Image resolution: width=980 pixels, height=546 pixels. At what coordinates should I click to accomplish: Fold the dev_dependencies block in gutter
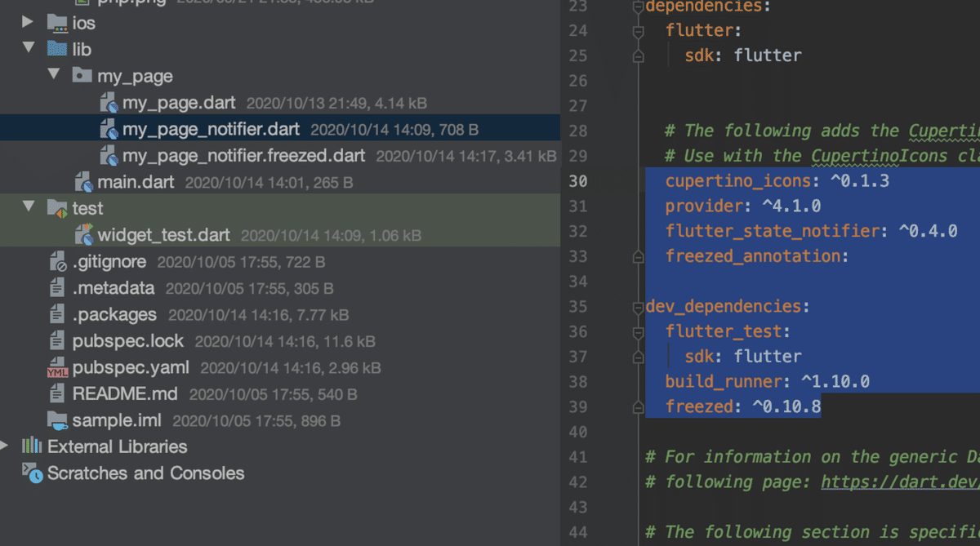click(x=638, y=307)
